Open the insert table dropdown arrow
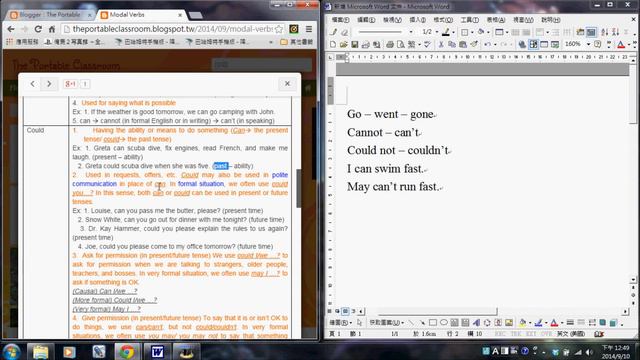 [507, 32]
